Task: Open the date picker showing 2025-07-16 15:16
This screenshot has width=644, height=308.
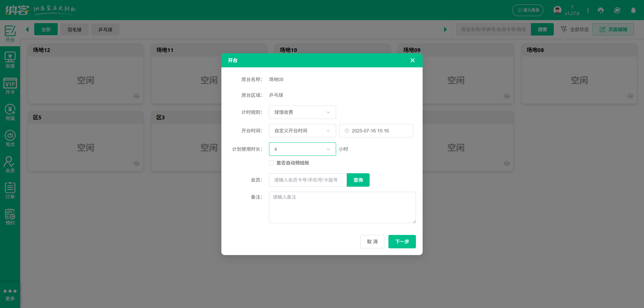Action: (x=376, y=131)
